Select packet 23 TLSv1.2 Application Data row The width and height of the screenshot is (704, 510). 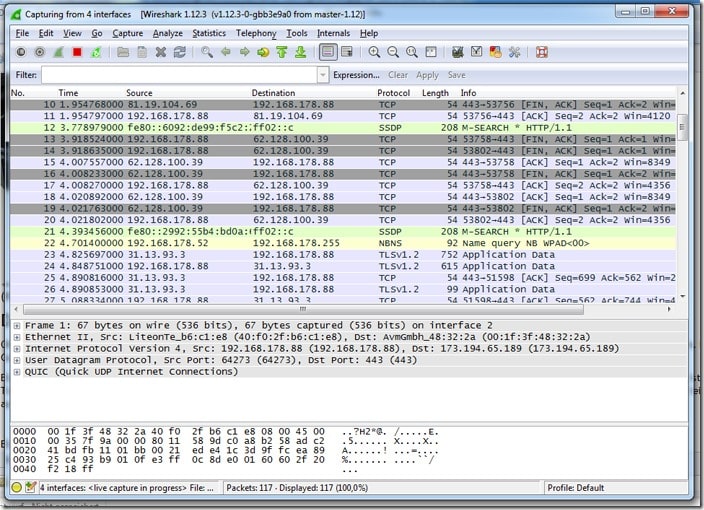[x=343, y=255]
